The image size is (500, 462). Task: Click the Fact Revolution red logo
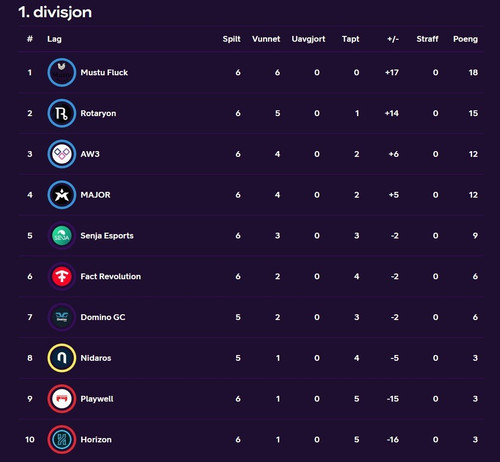(62, 276)
